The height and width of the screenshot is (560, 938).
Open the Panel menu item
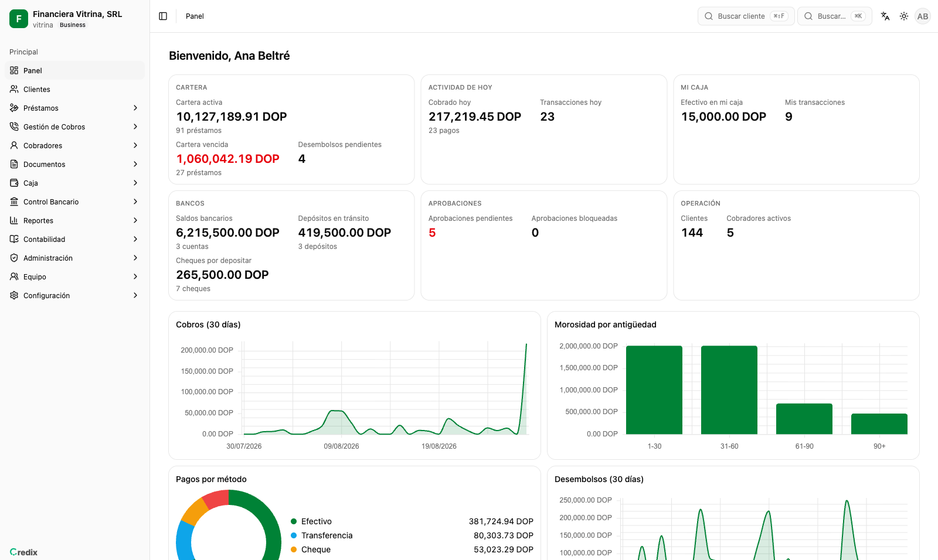[x=74, y=70]
